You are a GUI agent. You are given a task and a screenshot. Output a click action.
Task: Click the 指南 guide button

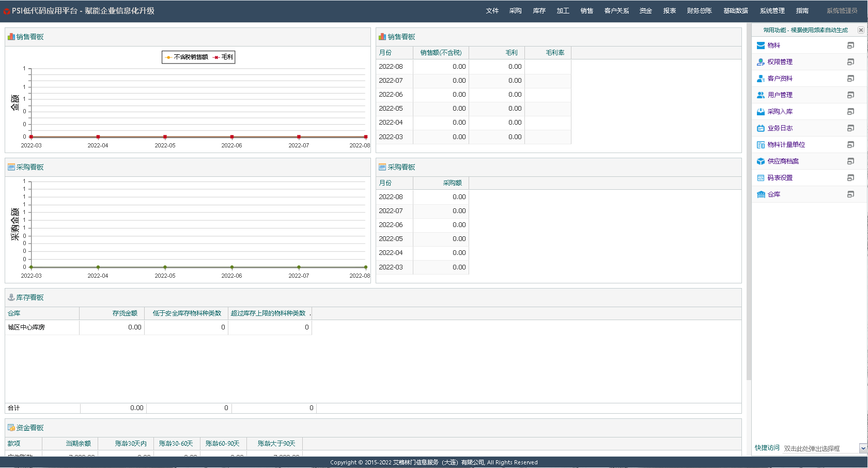(x=802, y=11)
